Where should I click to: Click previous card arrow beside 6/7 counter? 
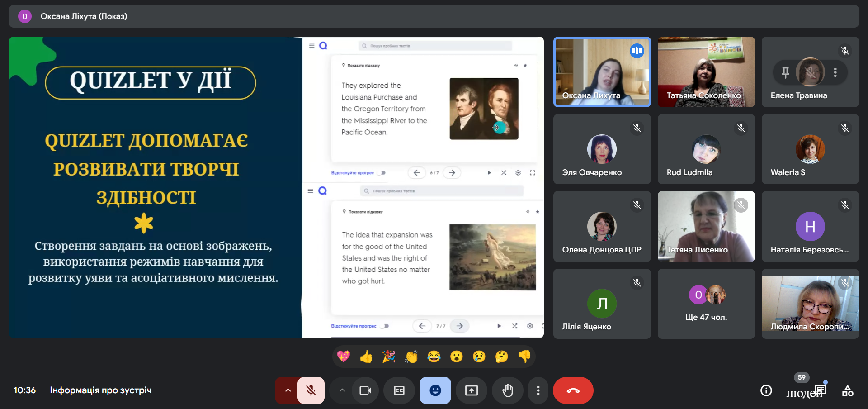[x=416, y=173]
